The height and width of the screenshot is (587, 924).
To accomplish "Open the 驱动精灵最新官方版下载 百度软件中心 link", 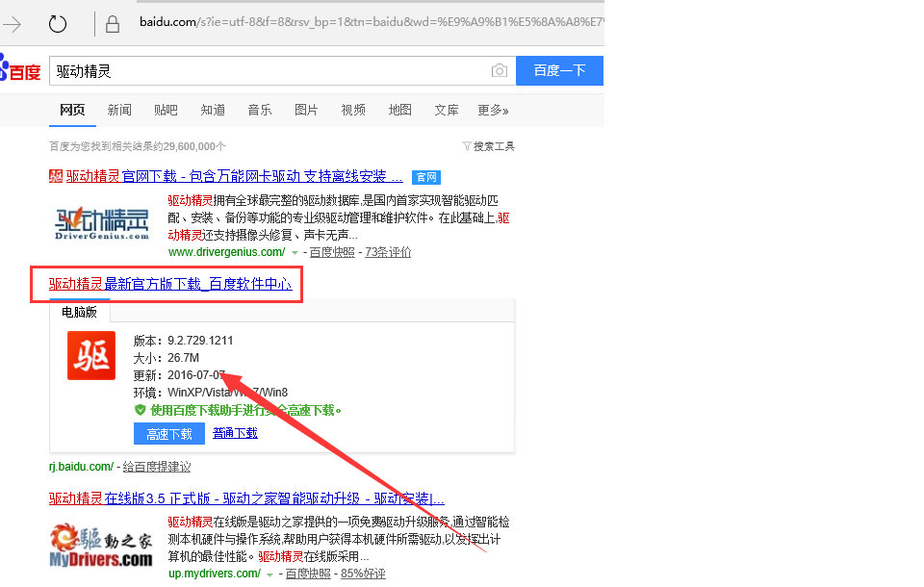I will (x=170, y=284).
